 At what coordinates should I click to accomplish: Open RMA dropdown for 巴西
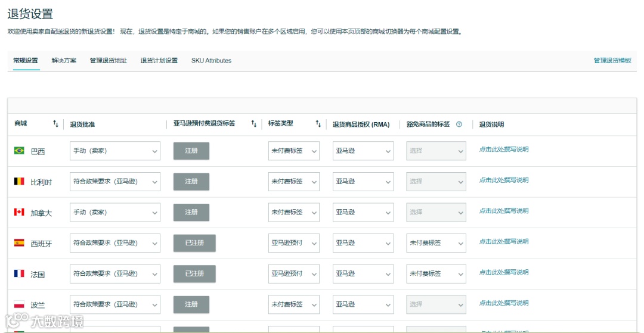tap(363, 151)
